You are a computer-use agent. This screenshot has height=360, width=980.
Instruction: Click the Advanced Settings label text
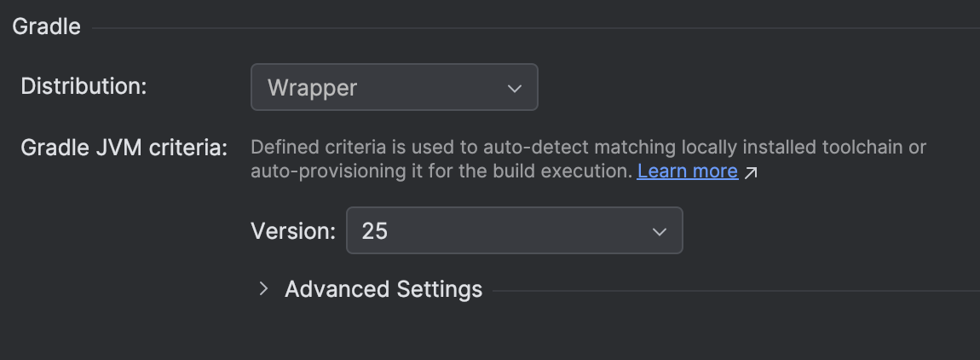pyautogui.click(x=383, y=289)
